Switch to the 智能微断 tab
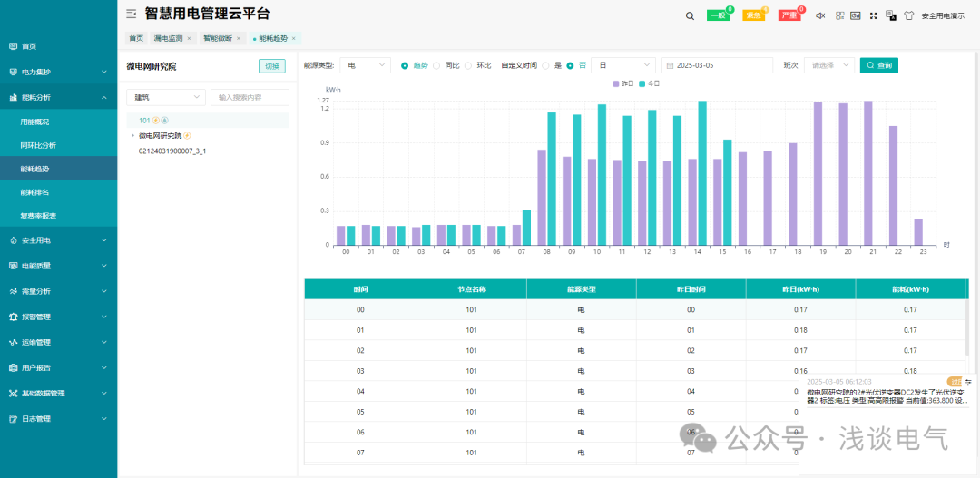 tap(218, 38)
